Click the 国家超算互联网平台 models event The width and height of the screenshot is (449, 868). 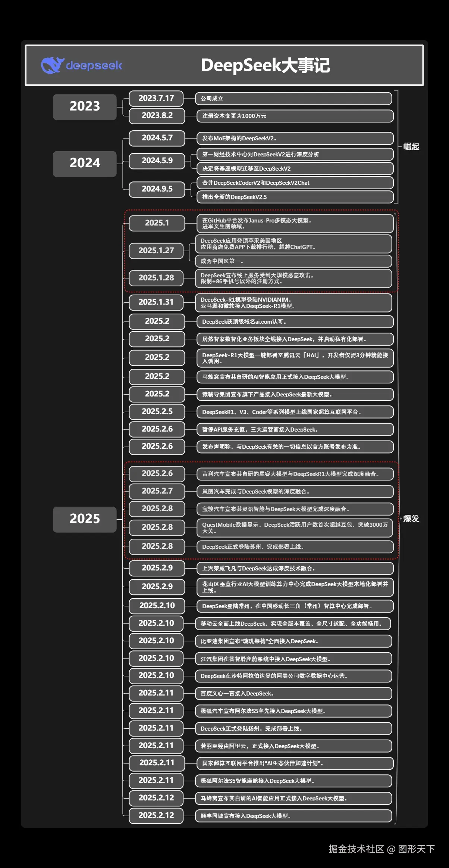[x=295, y=412]
